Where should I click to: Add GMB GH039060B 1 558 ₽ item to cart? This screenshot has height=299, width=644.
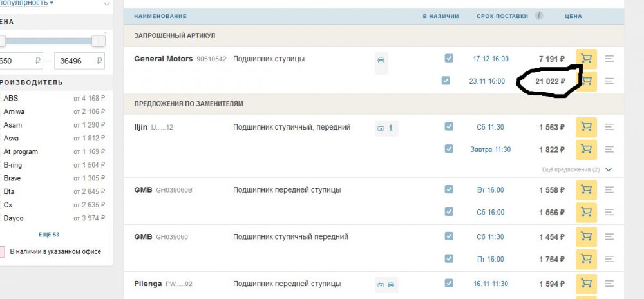point(586,189)
